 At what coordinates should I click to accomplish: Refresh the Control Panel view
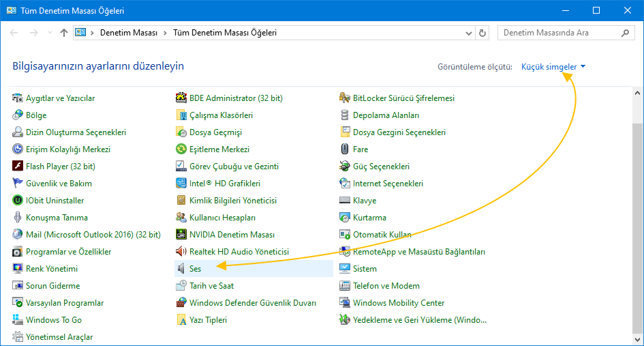point(482,33)
